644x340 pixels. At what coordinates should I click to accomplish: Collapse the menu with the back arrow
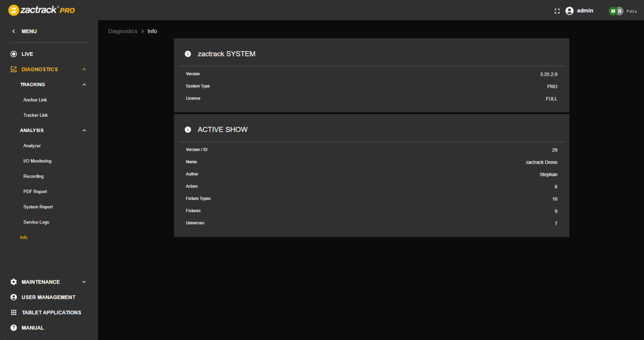click(14, 31)
